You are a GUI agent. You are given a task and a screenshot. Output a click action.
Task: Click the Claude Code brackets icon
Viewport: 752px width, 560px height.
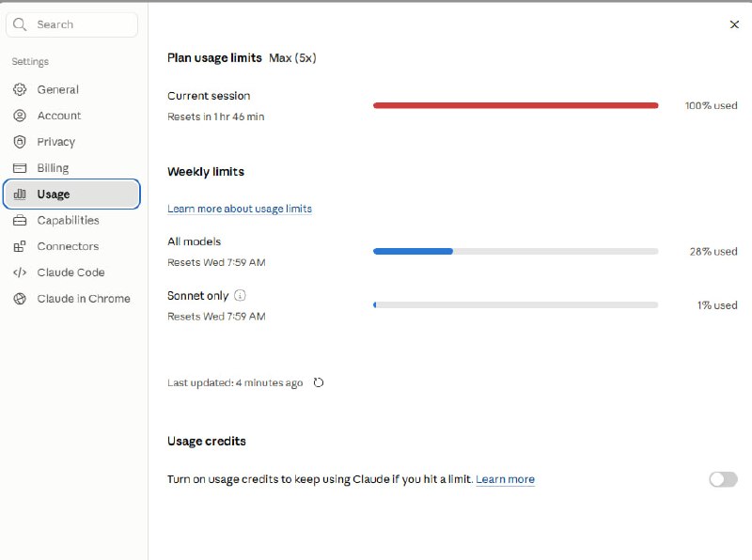(20, 272)
